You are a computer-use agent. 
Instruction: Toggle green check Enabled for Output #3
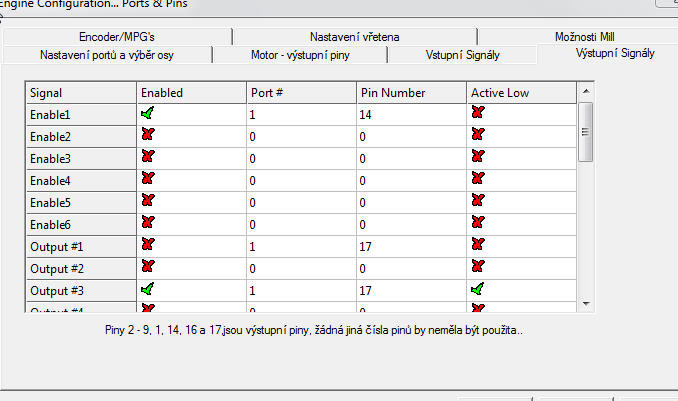click(148, 288)
